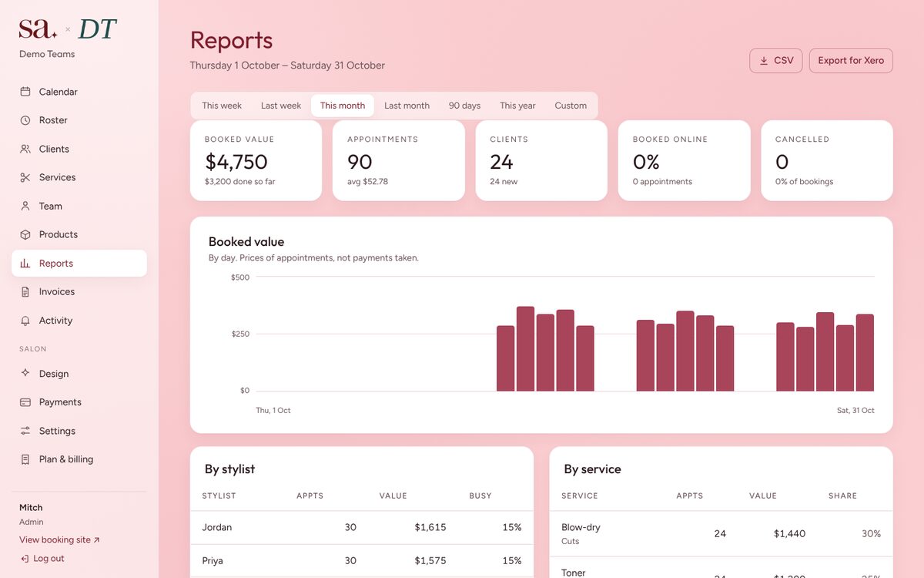The width and height of the screenshot is (924, 578).
Task: Click the SHARE column header
Action: pos(842,496)
